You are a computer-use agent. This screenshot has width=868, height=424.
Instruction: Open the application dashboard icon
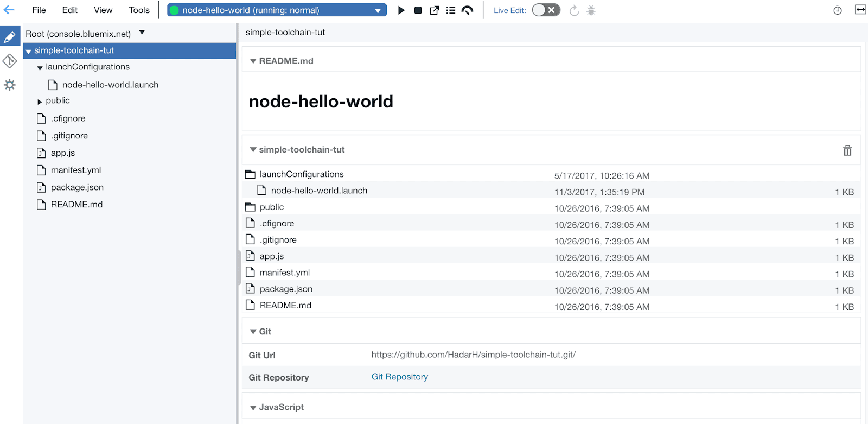coord(467,10)
